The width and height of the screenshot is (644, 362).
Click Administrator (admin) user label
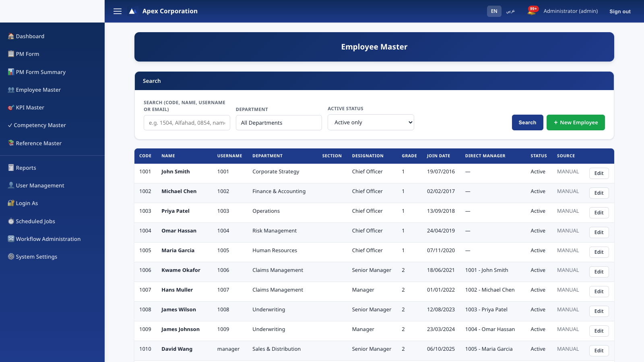(570, 11)
